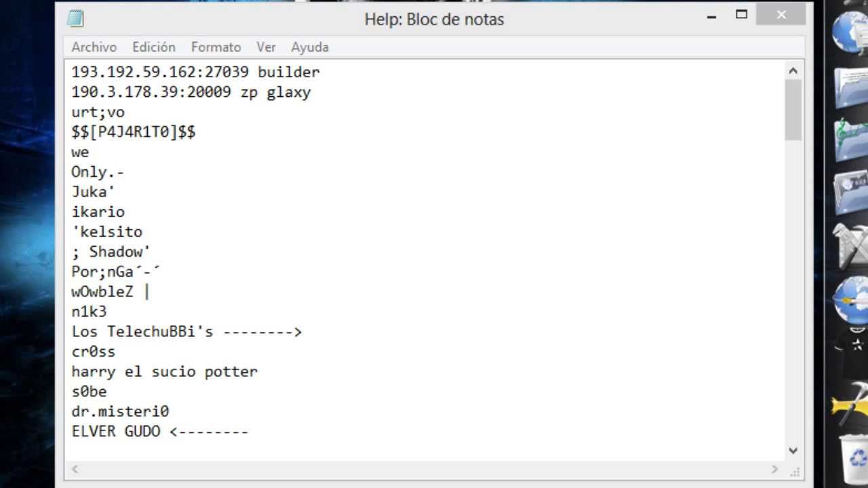Click the Notepad icon in title bar
Viewport: 868px width, 488px height.
(x=76, y=18)
